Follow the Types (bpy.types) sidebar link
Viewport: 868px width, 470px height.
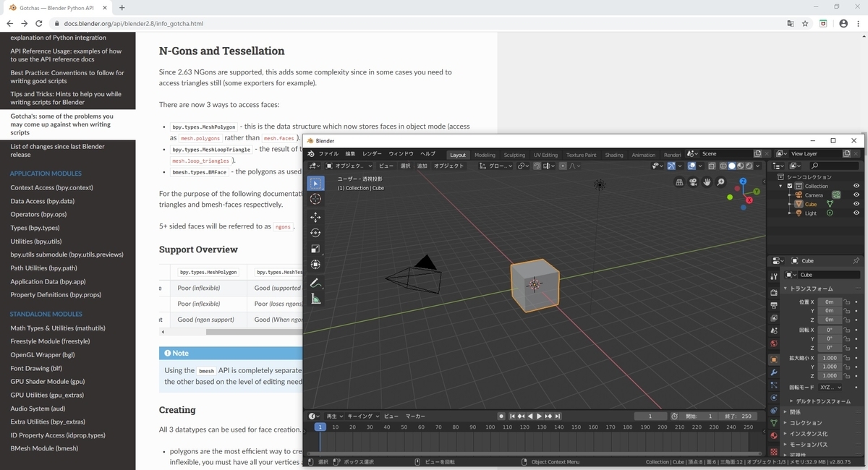click(35, 228)
